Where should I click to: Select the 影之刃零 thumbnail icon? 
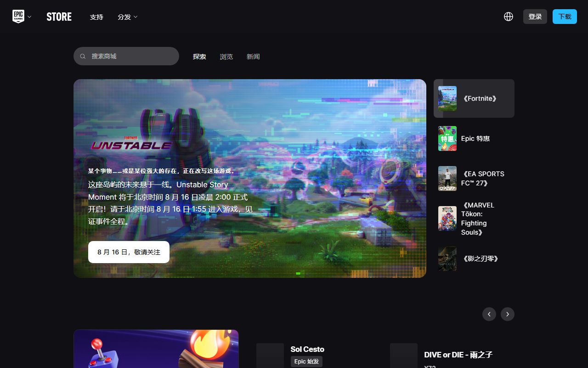point(447,259)
